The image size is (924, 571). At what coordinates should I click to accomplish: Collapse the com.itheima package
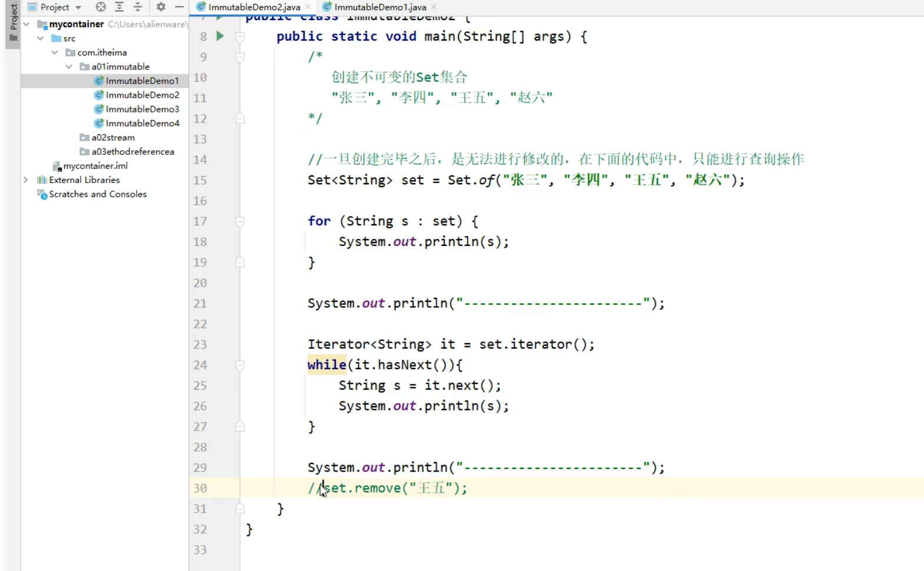(54, 52)
